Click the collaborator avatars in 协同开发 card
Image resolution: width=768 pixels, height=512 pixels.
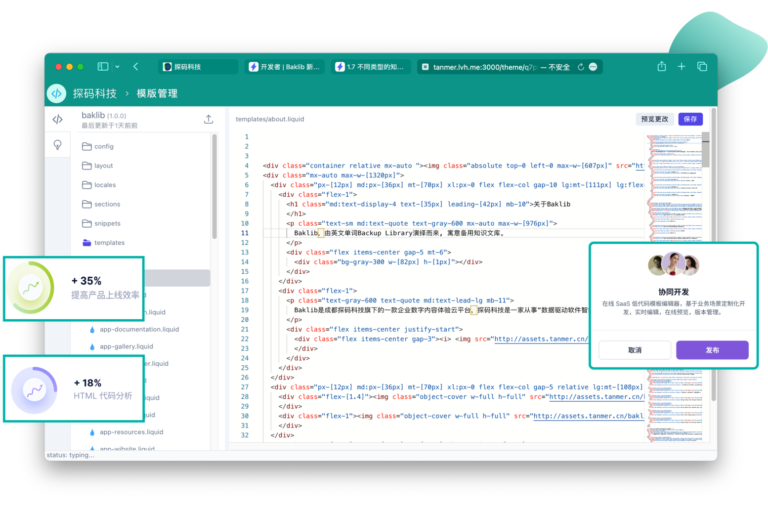coord(673,265)
